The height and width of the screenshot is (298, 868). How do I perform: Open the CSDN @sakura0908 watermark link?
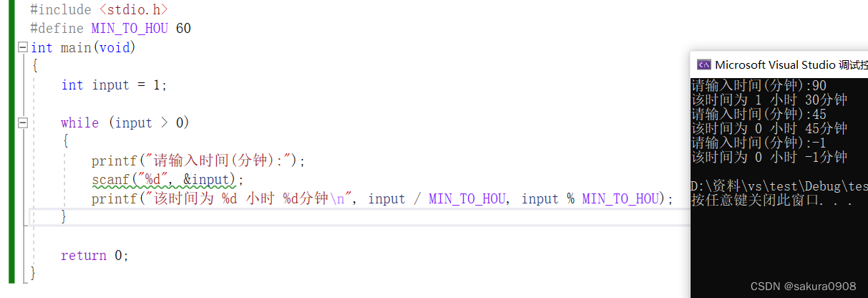[803, 286]
